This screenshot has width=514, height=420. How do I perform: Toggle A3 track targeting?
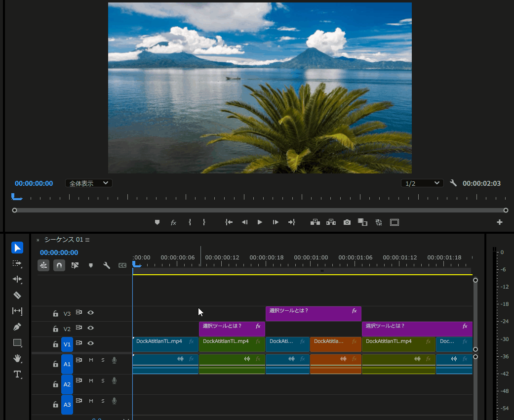point(67,405)
